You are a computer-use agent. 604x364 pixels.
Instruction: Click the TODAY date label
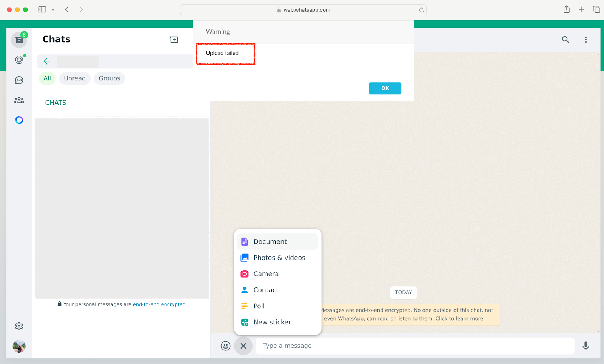click(404, 293)
